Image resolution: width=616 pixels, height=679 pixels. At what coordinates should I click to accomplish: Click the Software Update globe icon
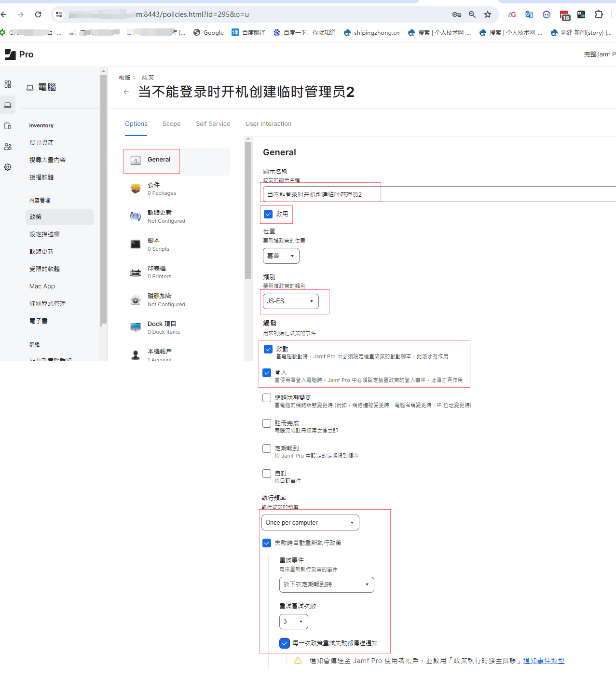click(x=136, y=217)
